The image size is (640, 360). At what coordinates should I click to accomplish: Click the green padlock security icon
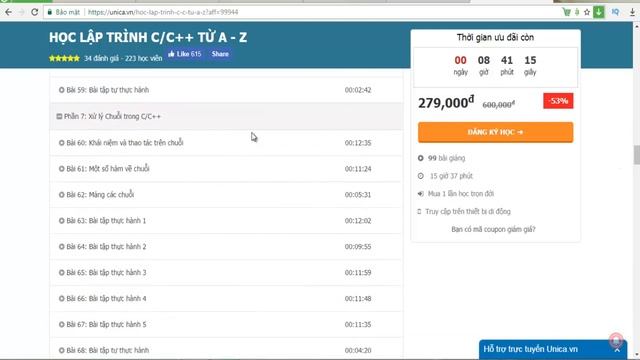[x=50, y=12]
